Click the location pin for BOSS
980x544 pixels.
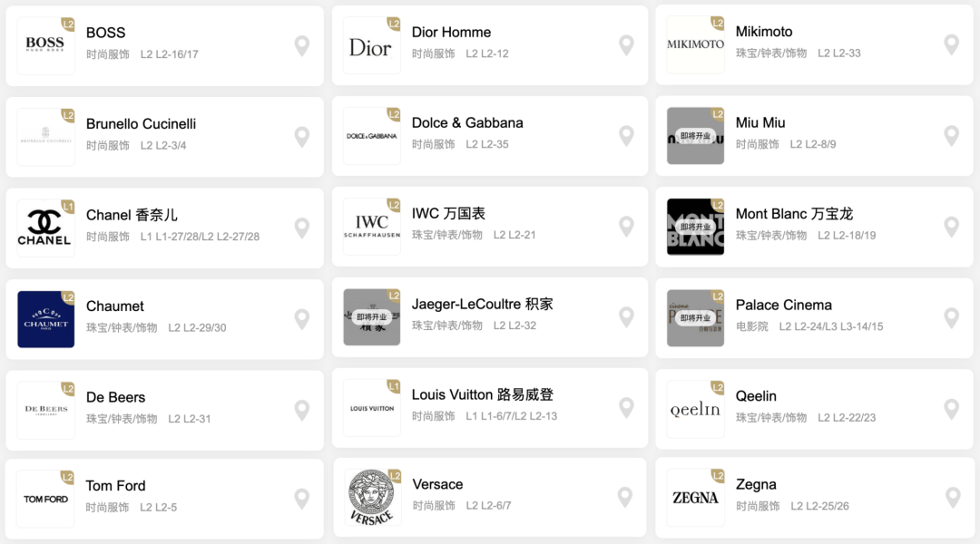click(x=302, y=45)
